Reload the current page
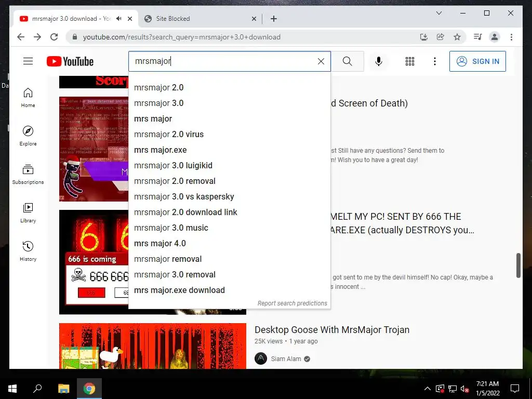The width and height of the screenshot is (532, 399). [x=54, y=37]
